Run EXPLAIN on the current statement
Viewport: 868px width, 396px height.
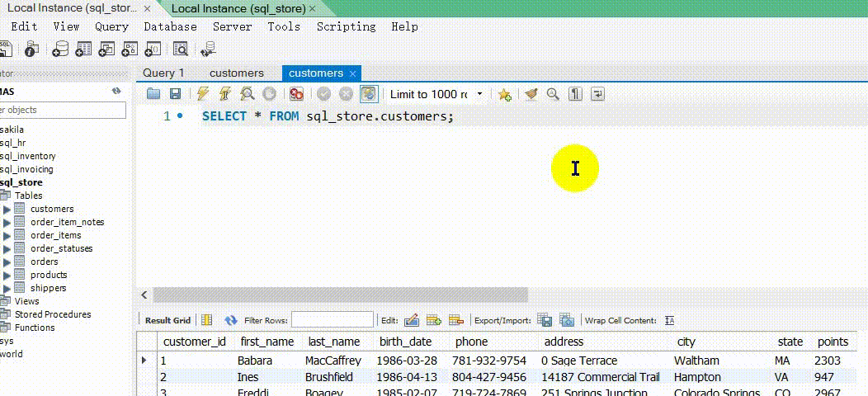[247, 94]
